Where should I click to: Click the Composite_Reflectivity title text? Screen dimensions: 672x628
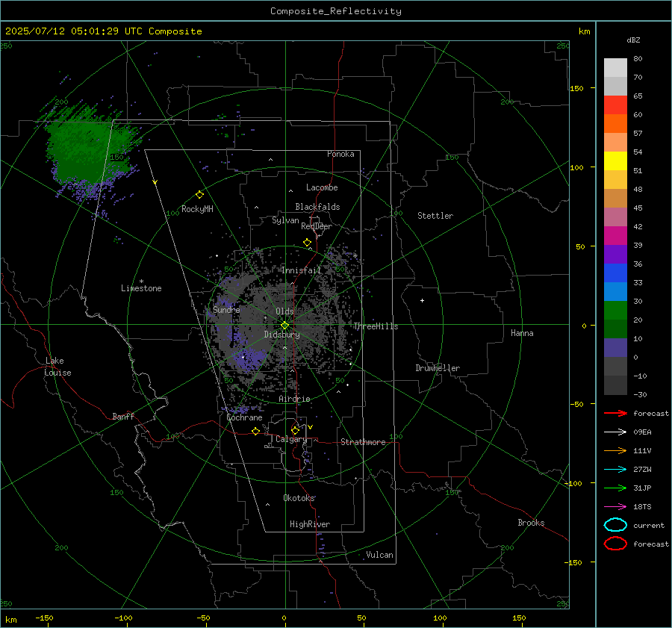[x=336, y=11]
